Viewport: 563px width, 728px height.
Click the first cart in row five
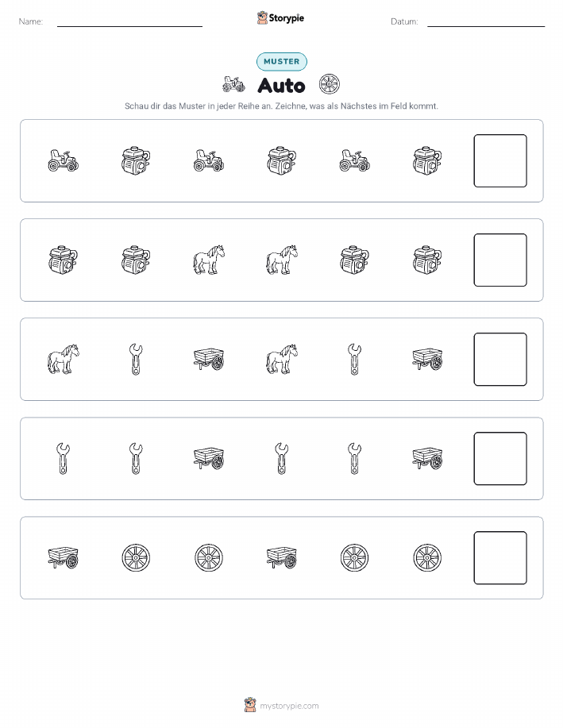point(64,557)
